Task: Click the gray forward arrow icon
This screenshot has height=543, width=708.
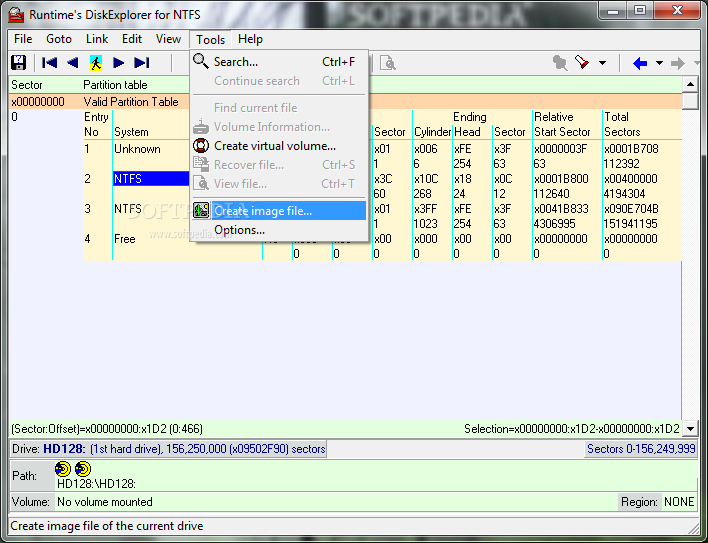Action: 677,63
